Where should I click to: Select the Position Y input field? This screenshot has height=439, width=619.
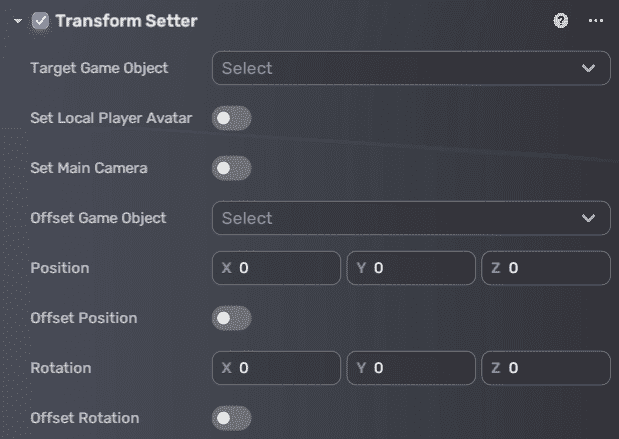411,268
